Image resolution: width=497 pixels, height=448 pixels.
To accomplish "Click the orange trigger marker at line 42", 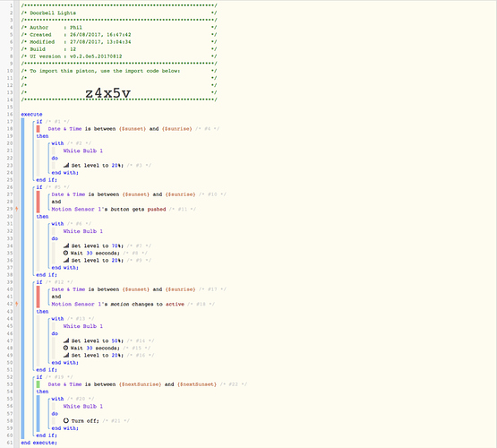I will (16, 304).
